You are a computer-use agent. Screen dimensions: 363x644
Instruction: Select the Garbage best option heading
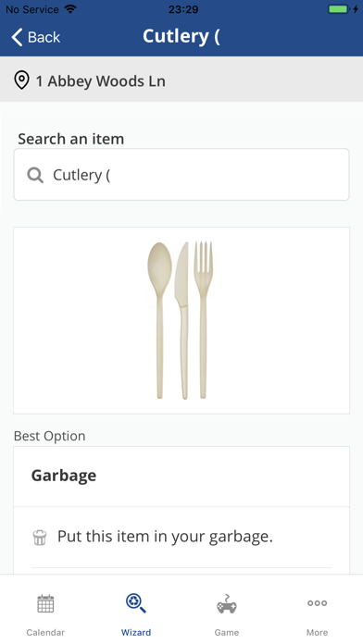click(64, 476)
